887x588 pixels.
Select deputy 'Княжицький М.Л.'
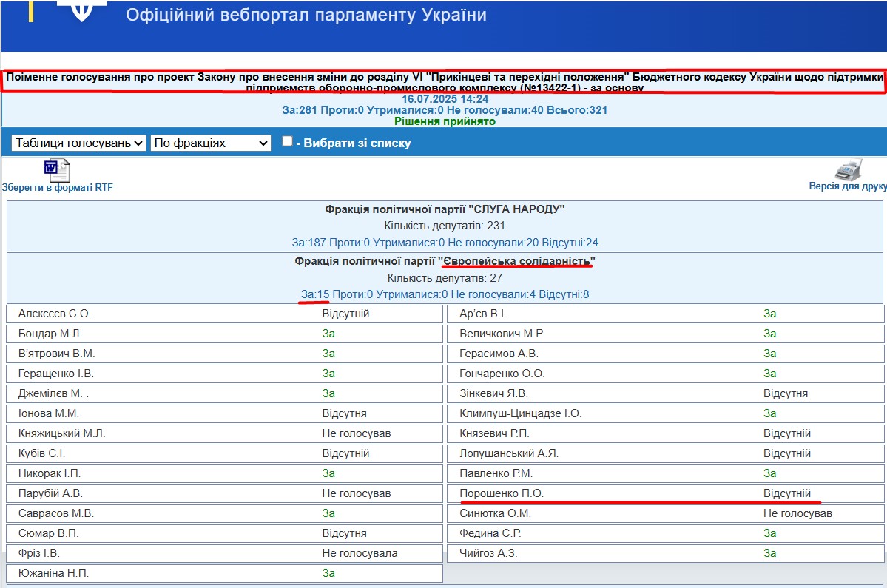coord(61,433)
